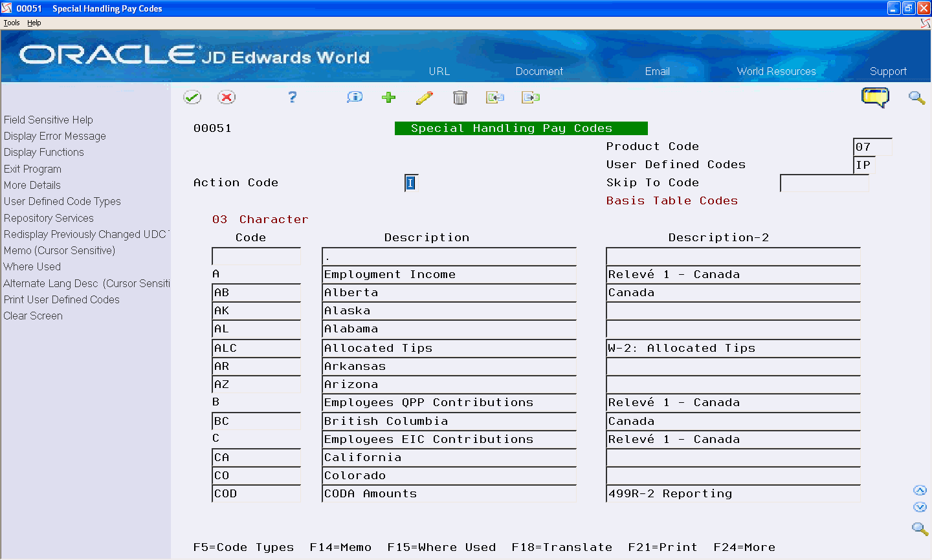Delete a record using the trash icon

(460, 97)
